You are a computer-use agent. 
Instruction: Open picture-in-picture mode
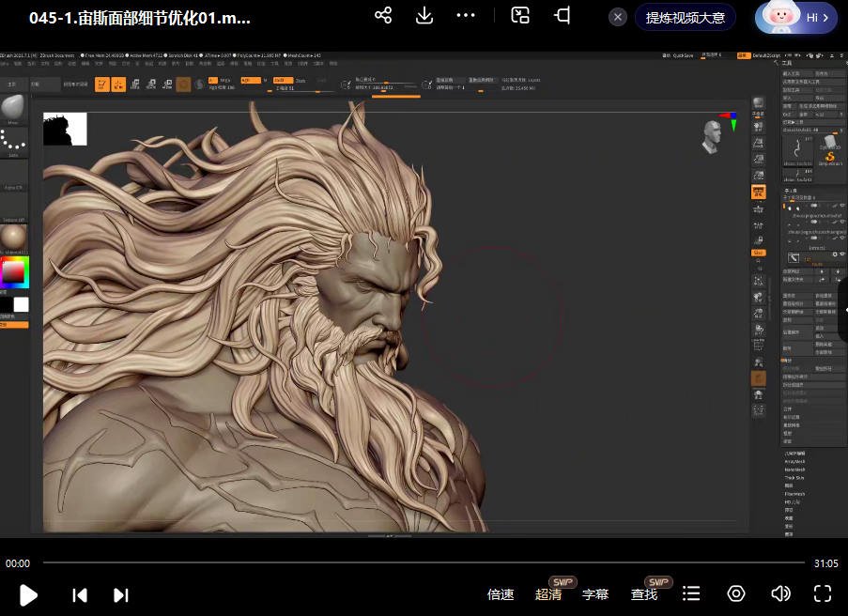tap(520, 16)
